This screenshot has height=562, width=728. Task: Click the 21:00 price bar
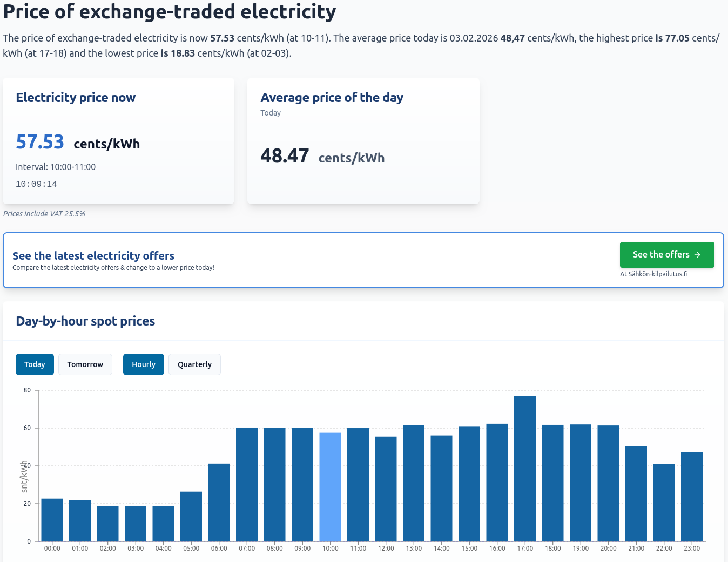636,494
